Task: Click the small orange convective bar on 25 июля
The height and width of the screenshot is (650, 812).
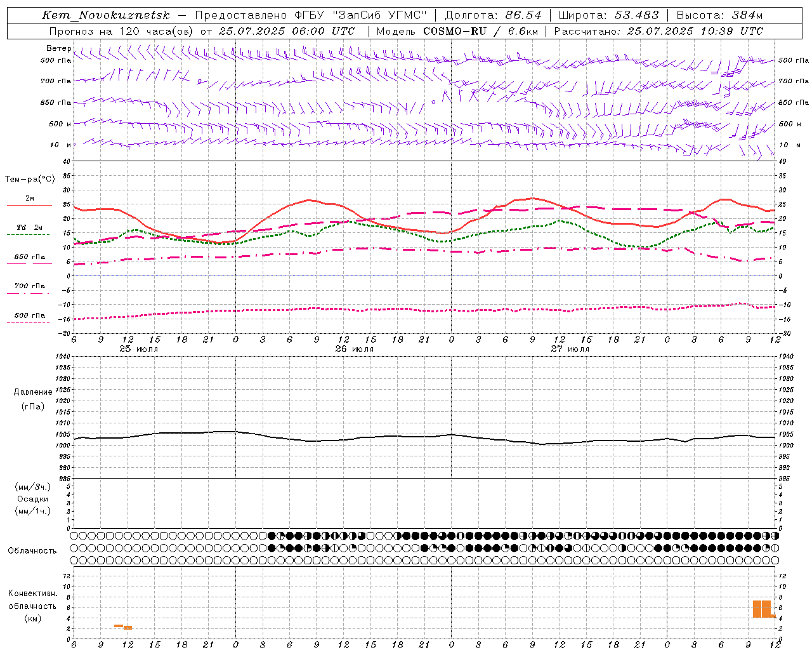Action: [123, 627]
